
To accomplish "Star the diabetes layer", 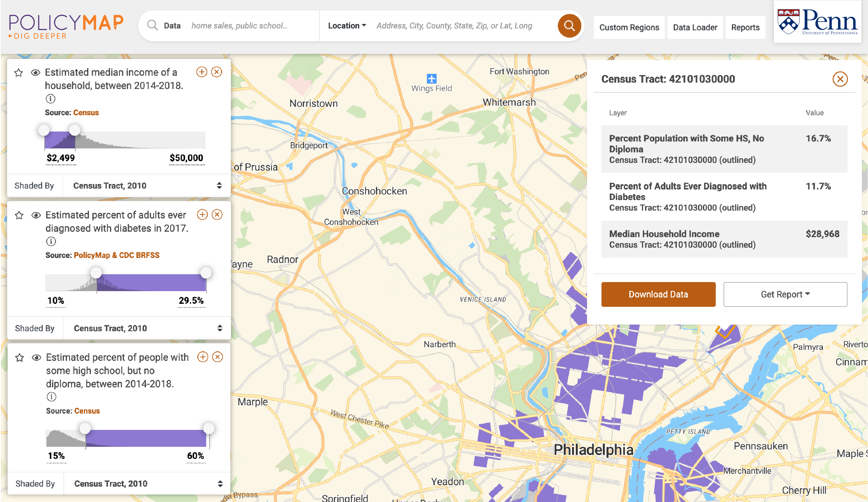I will click(19, 215).
